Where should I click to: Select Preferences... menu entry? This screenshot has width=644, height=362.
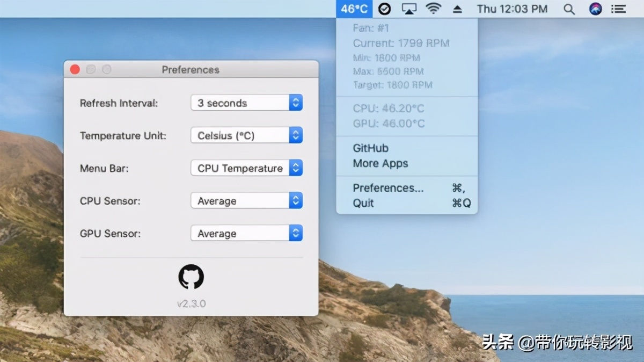tap(388, 188)
